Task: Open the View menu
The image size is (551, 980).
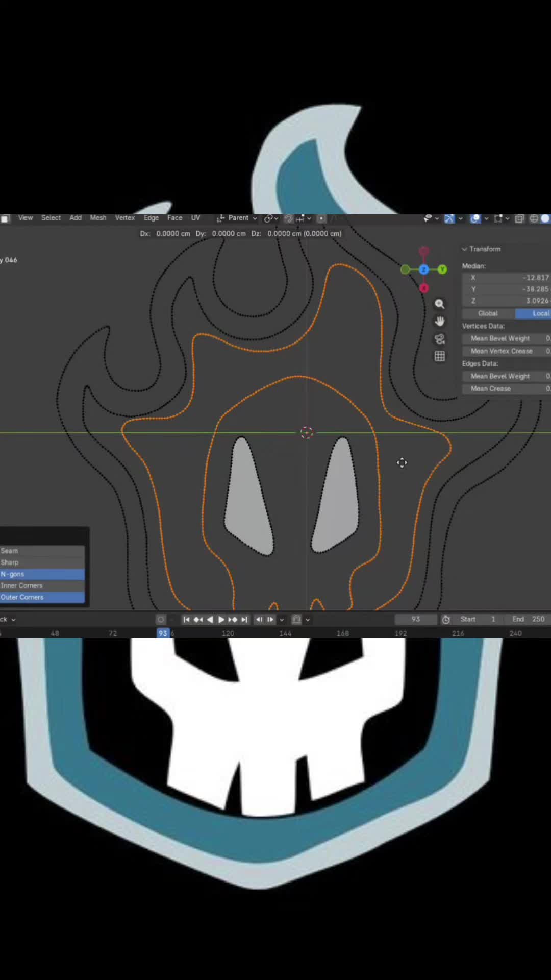Action: click(x=26, y=218)
